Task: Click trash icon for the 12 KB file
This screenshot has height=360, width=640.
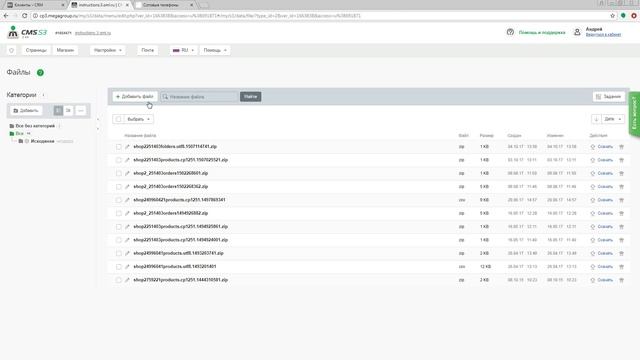Action: pos(622,267)
